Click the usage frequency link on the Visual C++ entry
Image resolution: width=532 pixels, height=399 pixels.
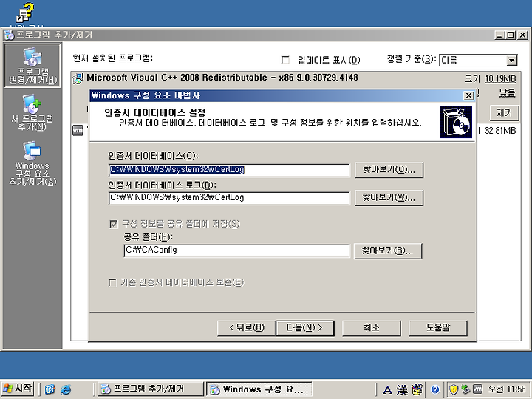click(x=507, y=92)
